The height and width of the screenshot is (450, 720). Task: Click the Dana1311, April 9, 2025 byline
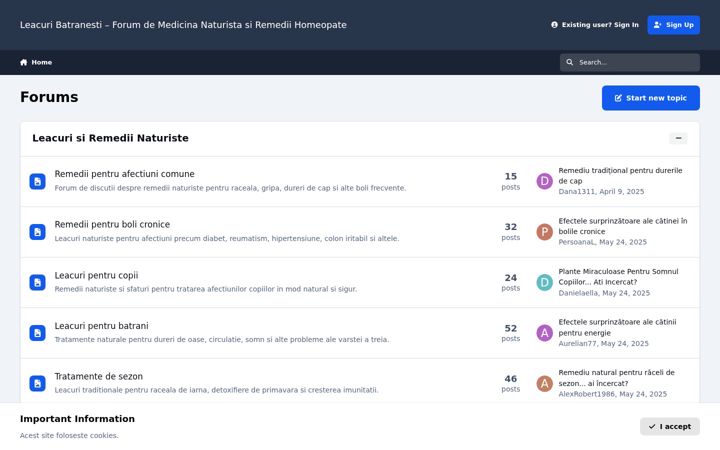point(601,191)
